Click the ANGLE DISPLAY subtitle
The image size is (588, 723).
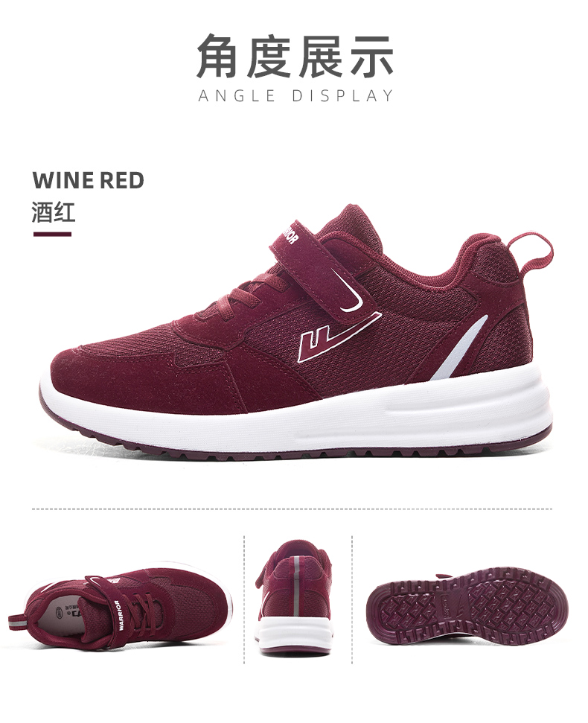(295, 96)
